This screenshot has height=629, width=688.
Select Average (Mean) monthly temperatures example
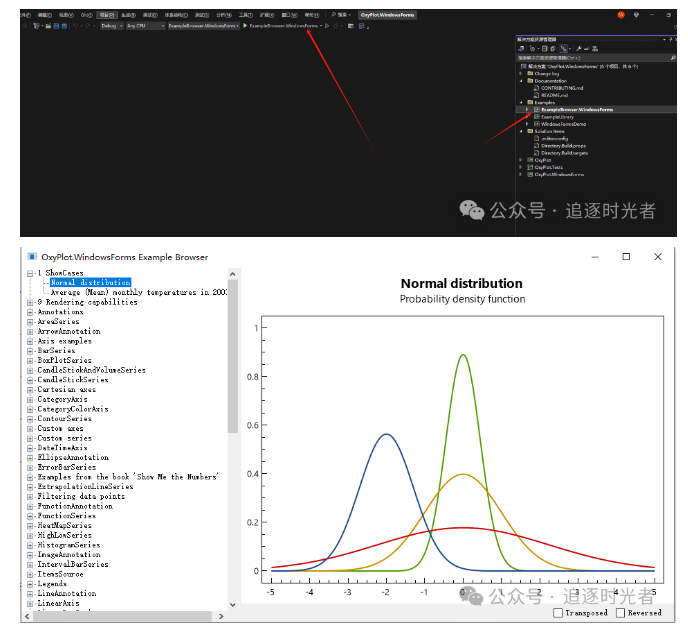click(x=139, y=292)
